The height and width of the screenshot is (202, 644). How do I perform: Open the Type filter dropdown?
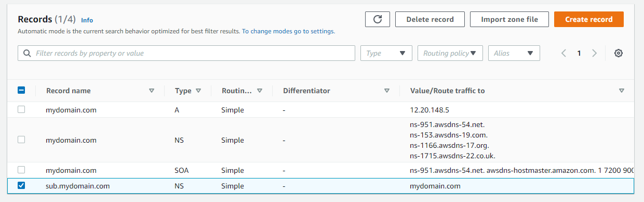[386, 53]
